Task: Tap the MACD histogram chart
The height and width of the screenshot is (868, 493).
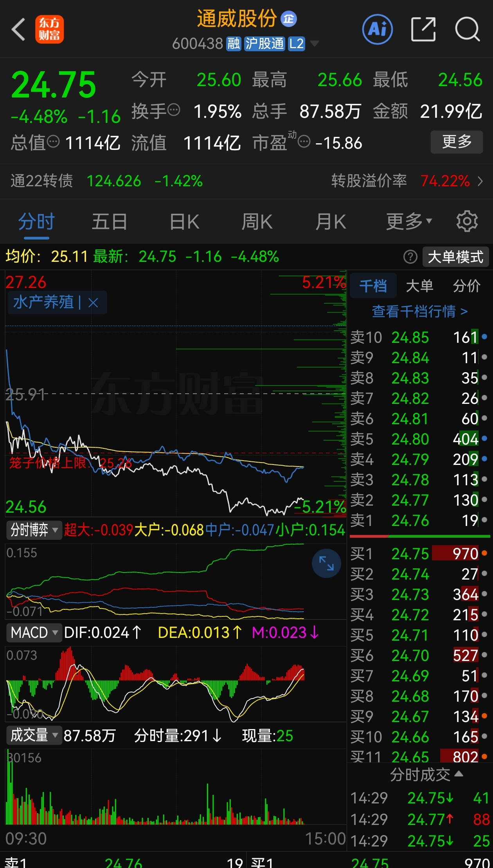Action: click(175, 683)
